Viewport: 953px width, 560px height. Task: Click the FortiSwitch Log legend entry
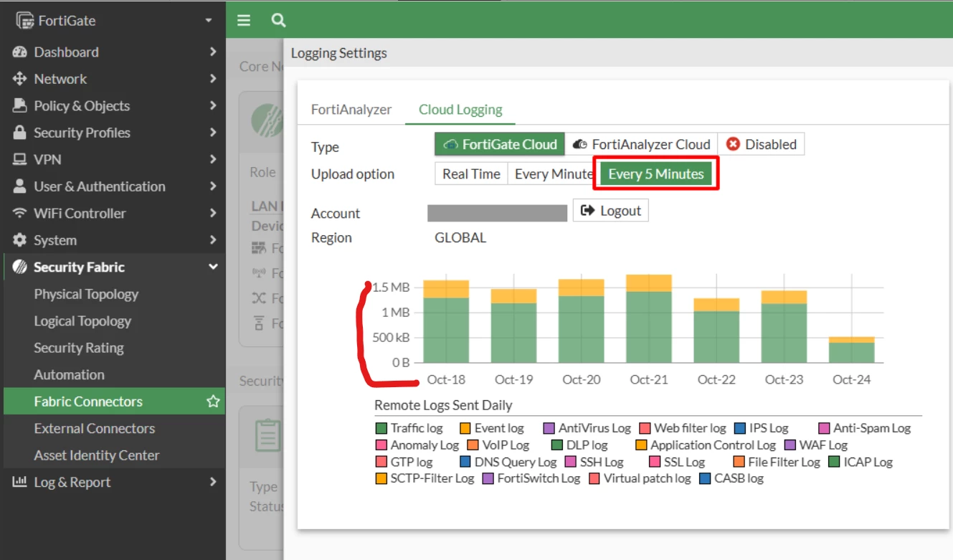pyautogui.click(x=531, y=478)
